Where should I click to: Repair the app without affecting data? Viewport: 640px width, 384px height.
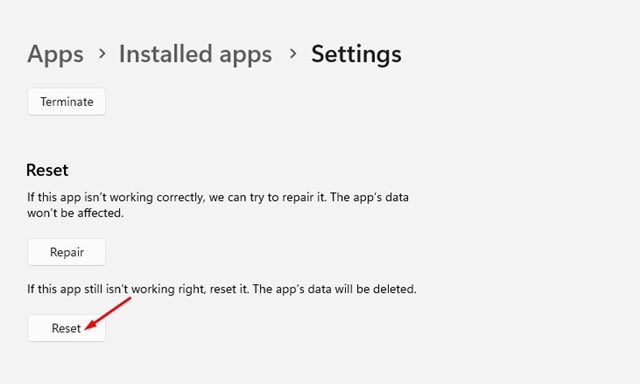coord(67,252)
